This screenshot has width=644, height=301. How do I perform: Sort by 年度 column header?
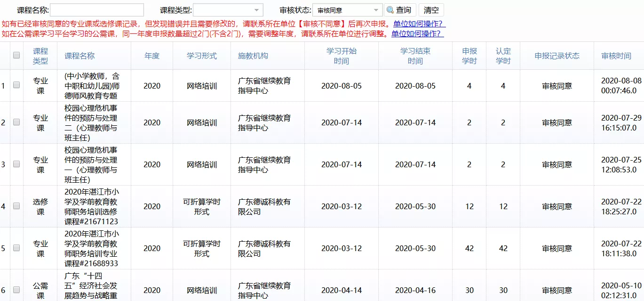[152, 56]
